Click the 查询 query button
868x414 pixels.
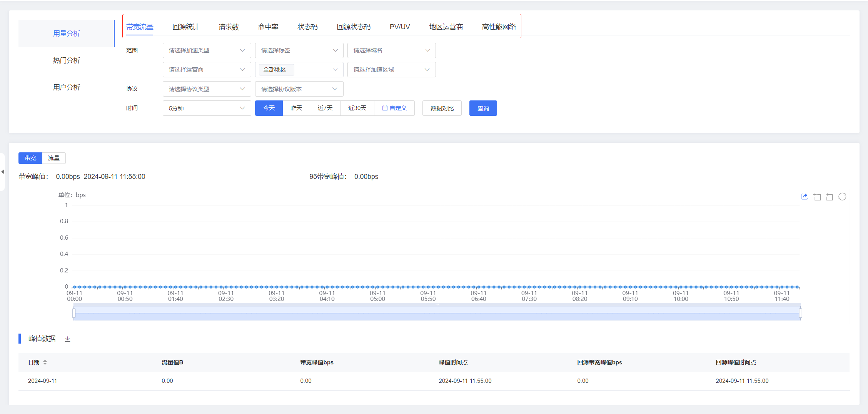point(483,108)
